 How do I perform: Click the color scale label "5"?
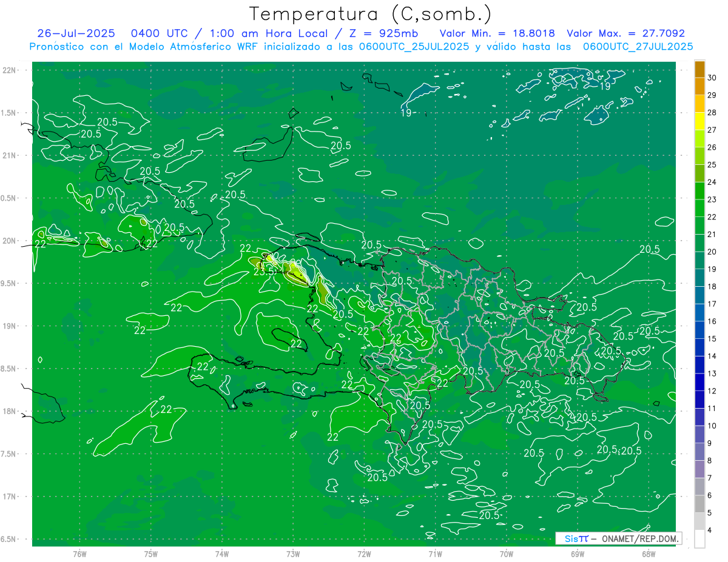710,513
